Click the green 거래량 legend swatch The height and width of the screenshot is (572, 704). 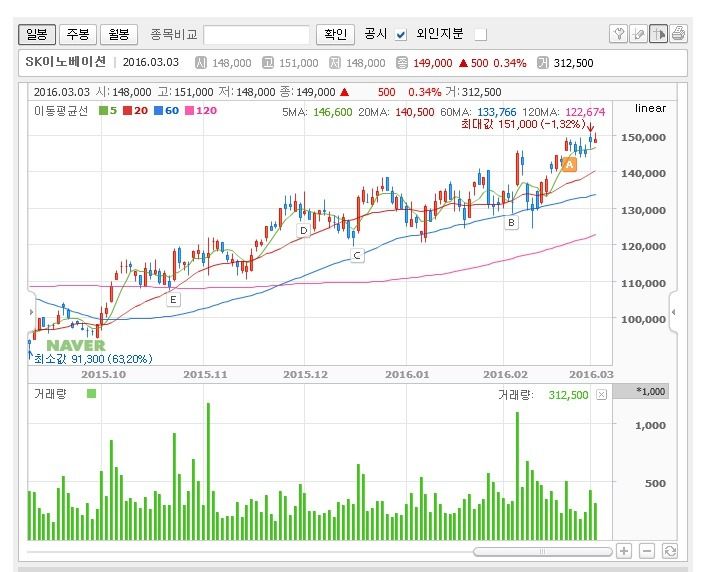91,394
